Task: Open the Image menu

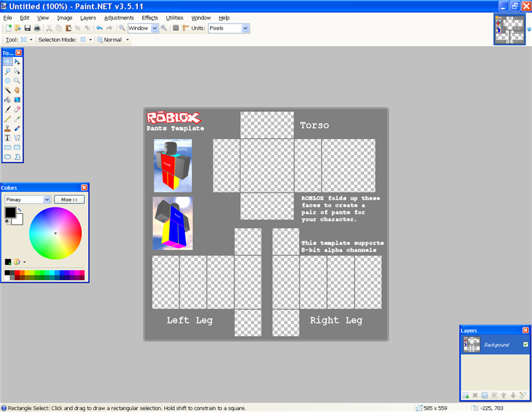Action: (64, 18)
